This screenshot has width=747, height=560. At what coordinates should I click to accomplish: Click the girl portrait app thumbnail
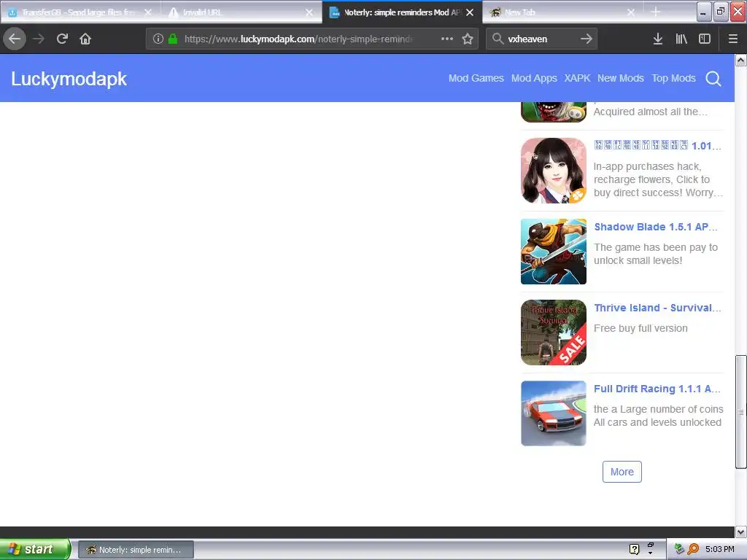554,171
